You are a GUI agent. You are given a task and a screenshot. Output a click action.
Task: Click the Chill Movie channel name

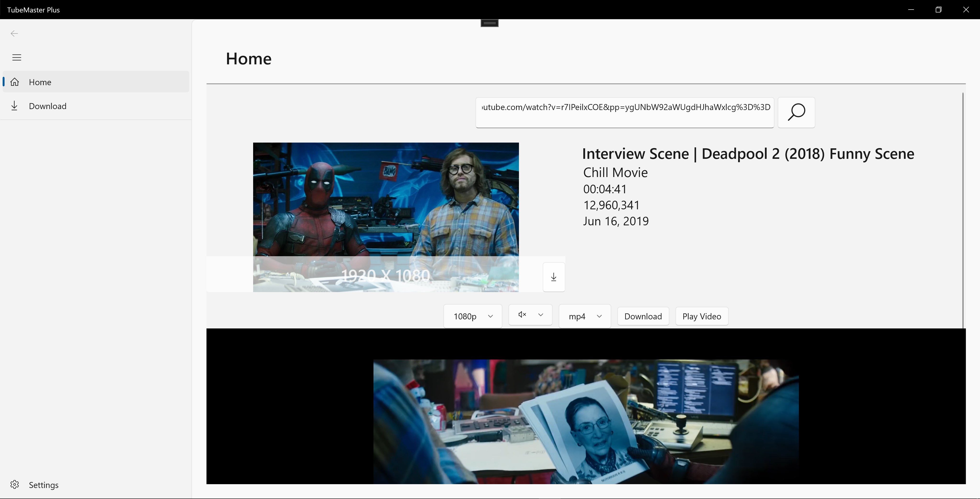pyautogui.click(x=615, y=172)
